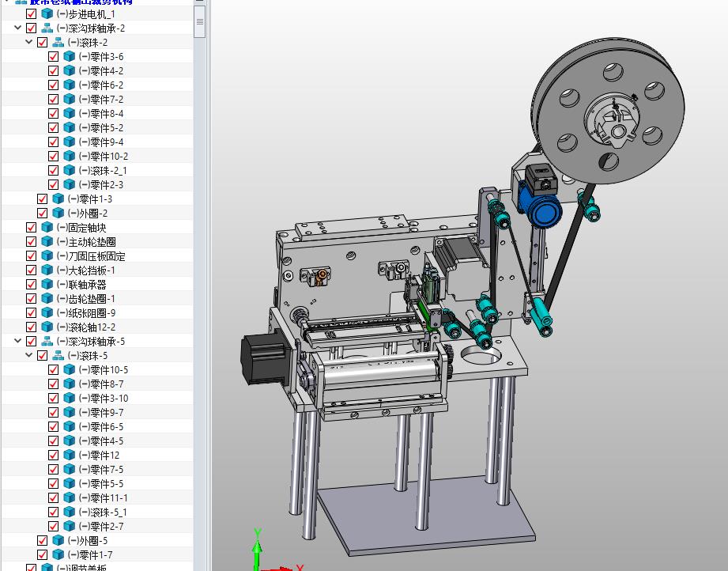Click the sub-assembly icon of 滚珠-5

[x=58, y=355]
